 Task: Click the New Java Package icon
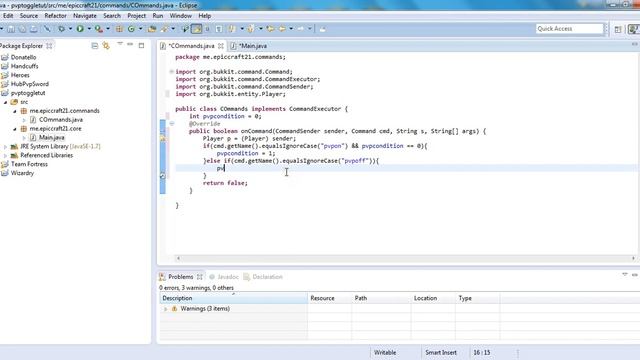(119, 29)
